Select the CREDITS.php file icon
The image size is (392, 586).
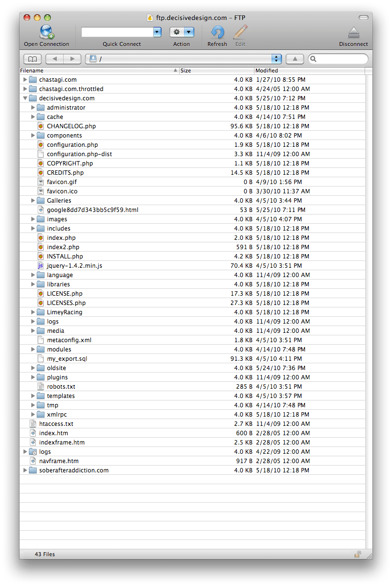tap(41, 173)
